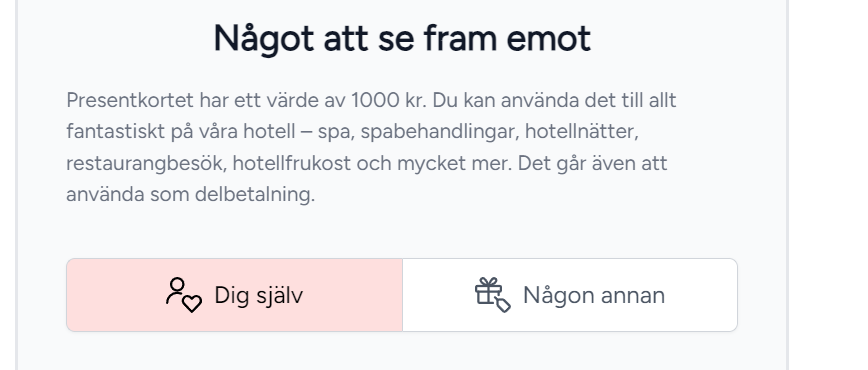Screen dimensions: 868x370
Task: Choose the pink highlighted recipient segment
Action: [x=235, y=295]
